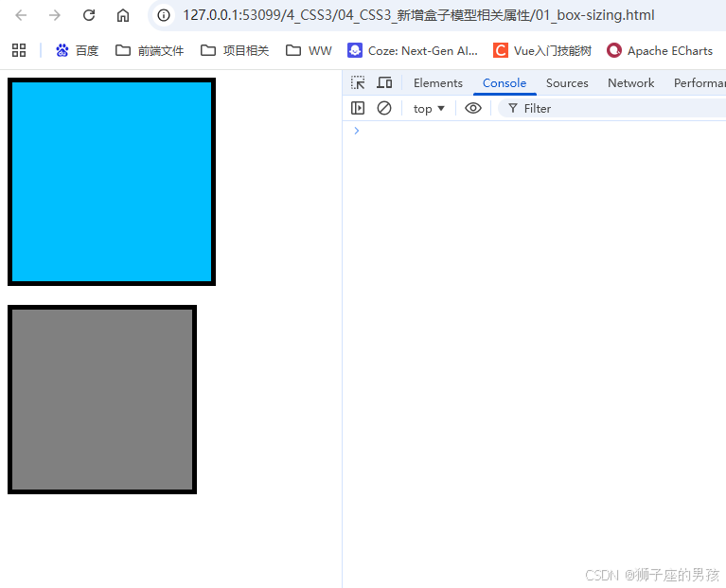Open the 前端文件 bookmark folder
Viewport: 726px width, 588px height.
pyautogui.click(x=150, y=50)
